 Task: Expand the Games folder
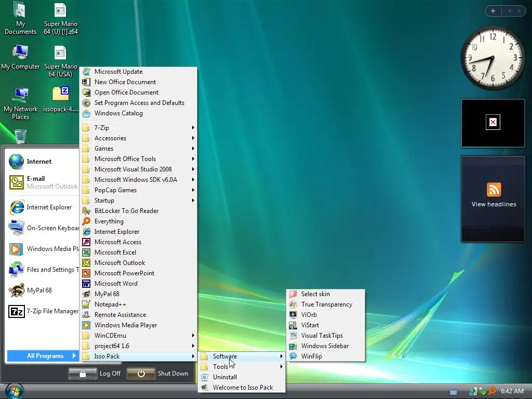click(x=138, y=148)
